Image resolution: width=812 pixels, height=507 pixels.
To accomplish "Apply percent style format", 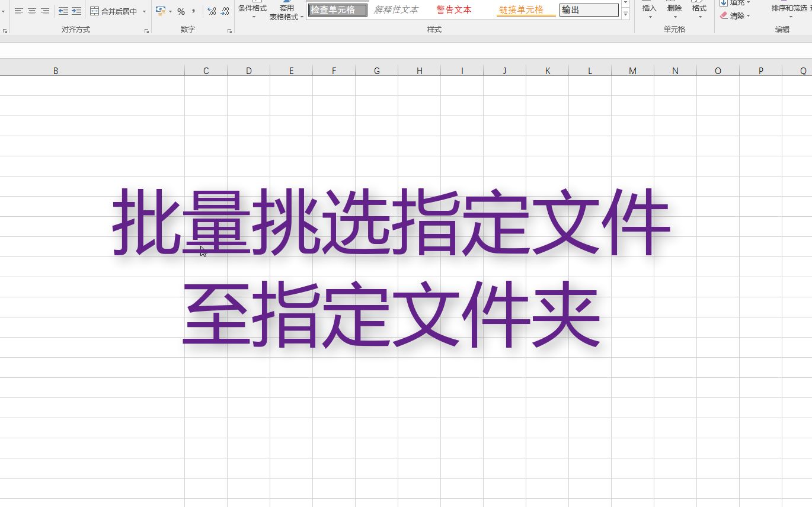I will 181,11.
